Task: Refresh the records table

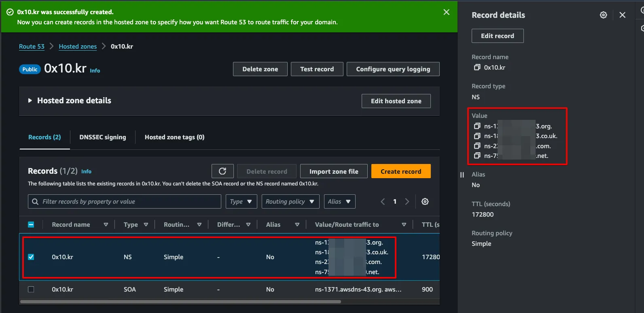Action: click(x=222, y=171)
